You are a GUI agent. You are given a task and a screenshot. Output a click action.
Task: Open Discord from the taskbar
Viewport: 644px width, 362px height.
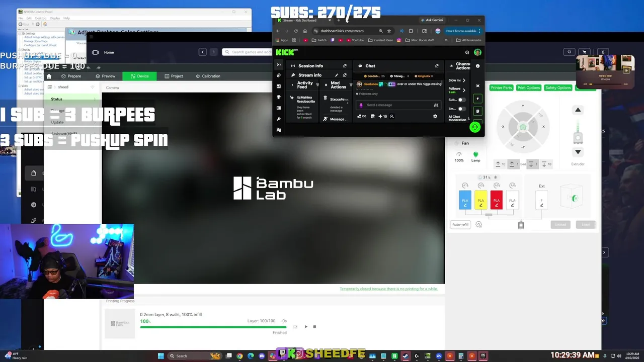coord(262,356)
